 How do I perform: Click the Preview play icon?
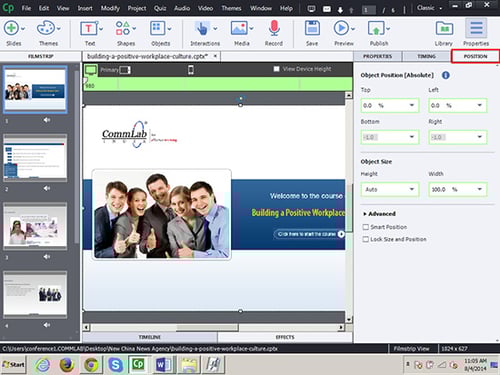pyautogui.click(x=341, y=28)
